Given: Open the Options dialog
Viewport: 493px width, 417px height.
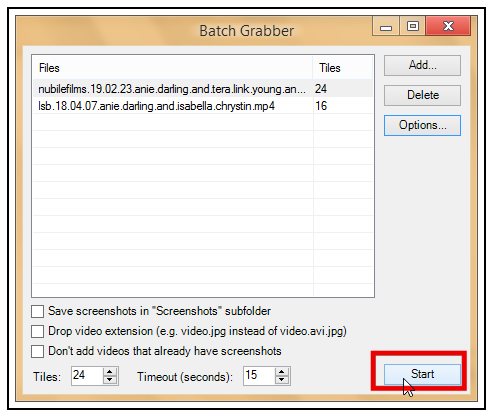Looking at the screenshot, I should tap(422, 125).
